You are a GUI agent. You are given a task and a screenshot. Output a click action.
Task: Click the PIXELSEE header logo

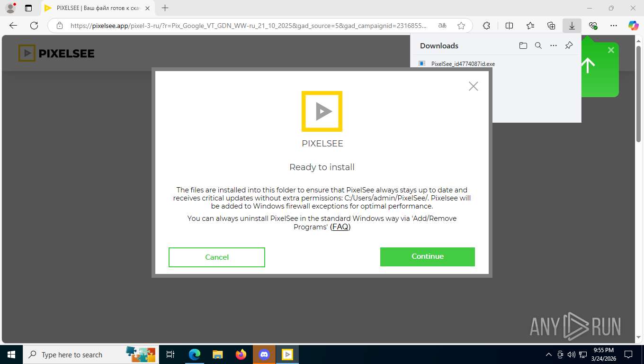[56, 54]
